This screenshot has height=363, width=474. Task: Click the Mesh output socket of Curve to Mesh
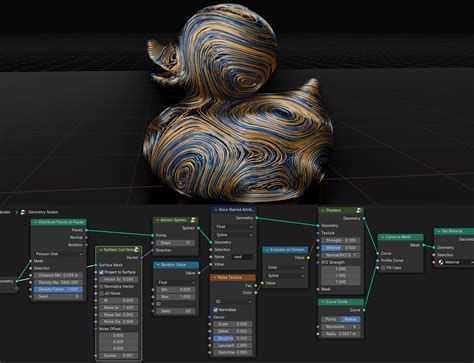tap(424, 245)
